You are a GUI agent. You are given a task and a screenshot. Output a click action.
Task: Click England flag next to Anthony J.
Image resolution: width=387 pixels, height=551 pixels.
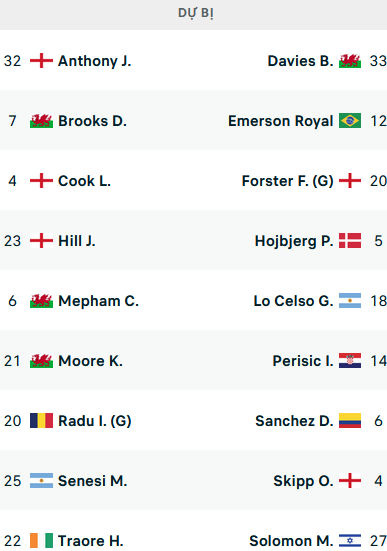click(x=41, y=60)
